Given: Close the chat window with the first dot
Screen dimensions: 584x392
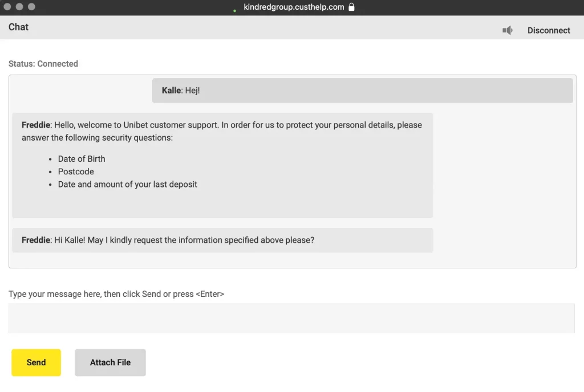Looking at the screenshot, I should point(7,7).
